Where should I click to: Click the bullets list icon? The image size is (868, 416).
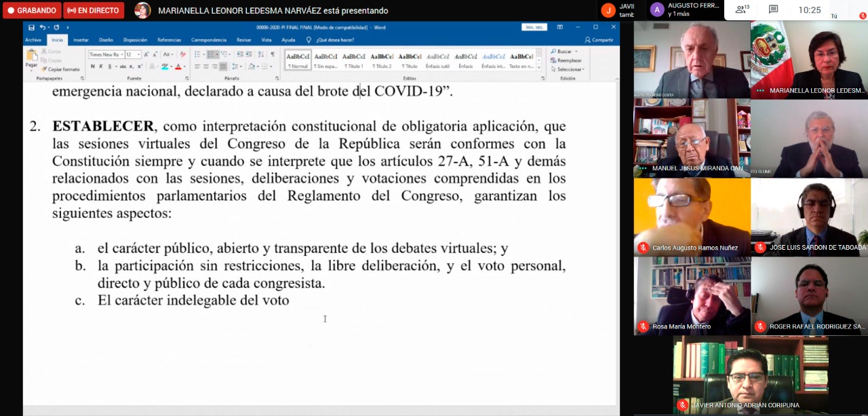(x=197, y=54)
